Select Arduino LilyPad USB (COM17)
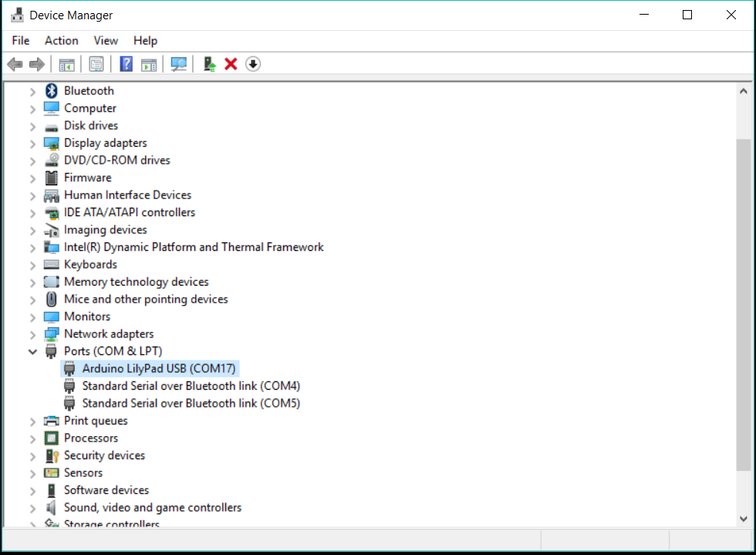Screen dimensions: 756x555 pos(159,369)
